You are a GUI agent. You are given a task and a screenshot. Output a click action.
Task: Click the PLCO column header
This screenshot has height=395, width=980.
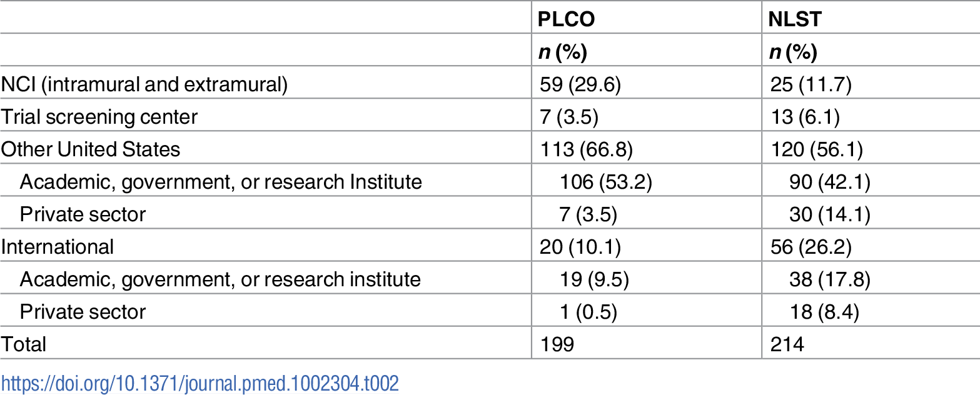pos(567,19)
